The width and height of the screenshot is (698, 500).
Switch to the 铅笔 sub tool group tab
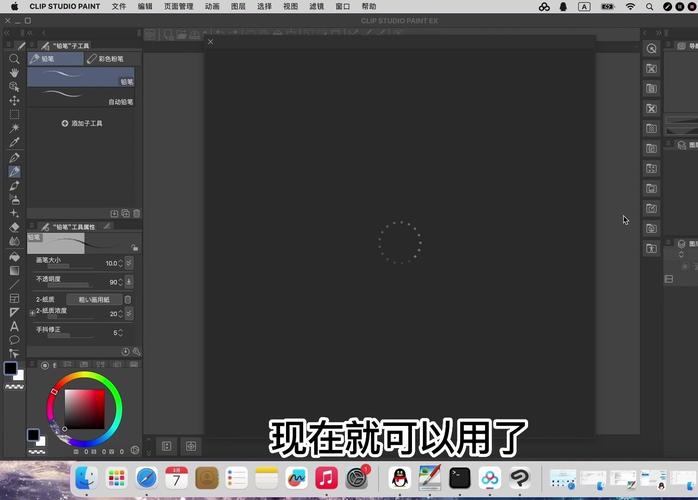[x=55, y=59]
